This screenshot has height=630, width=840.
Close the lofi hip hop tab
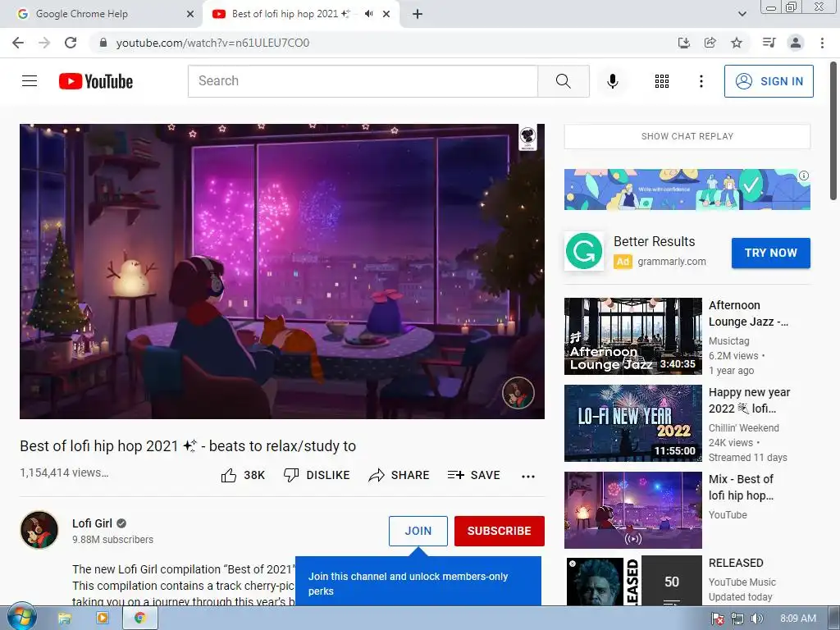(x=386, y=14)
